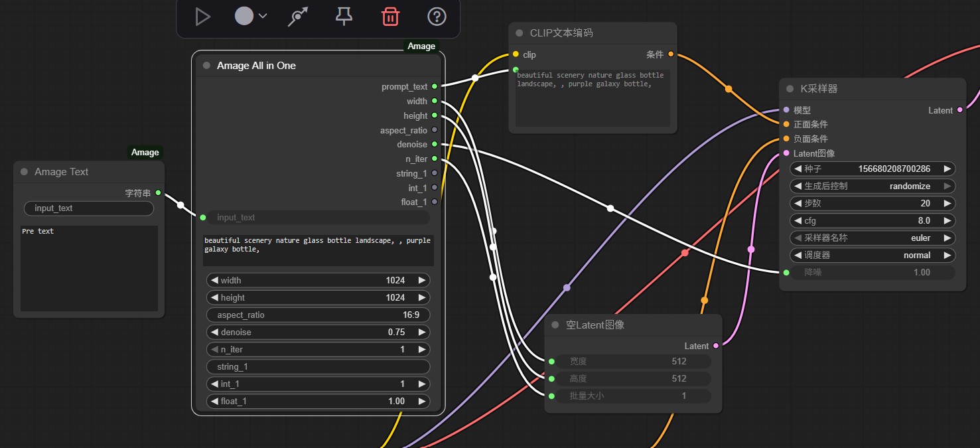
Task: Click the input_text field in Amage Text
Action: (x=89, y=208)
